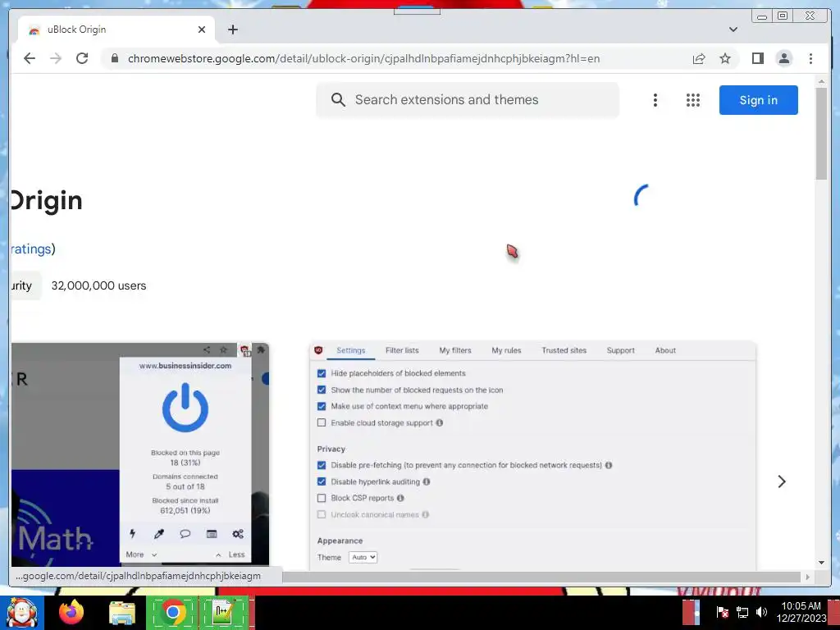Viewport: 840px width, 630px height.
Task: View site info via the lock icon
Action: [115, 58]
